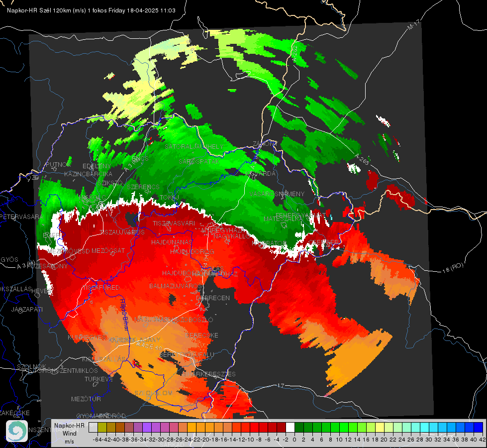Select the MEZŐCSÁT label
487x448 pixels.
pyautogui.click(x=108, y=250)
